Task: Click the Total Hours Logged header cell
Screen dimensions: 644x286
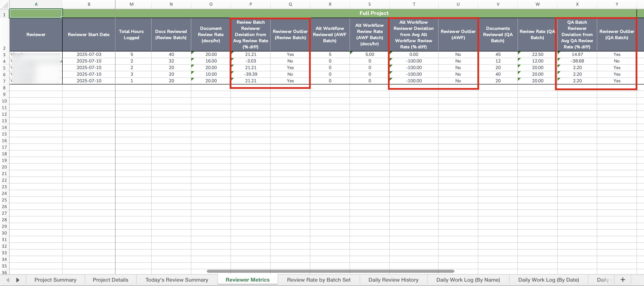Action: click(132, 35)
